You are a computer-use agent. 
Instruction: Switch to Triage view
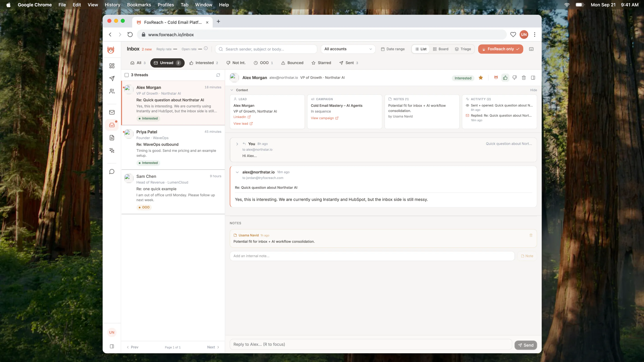[x=463, y=49]
